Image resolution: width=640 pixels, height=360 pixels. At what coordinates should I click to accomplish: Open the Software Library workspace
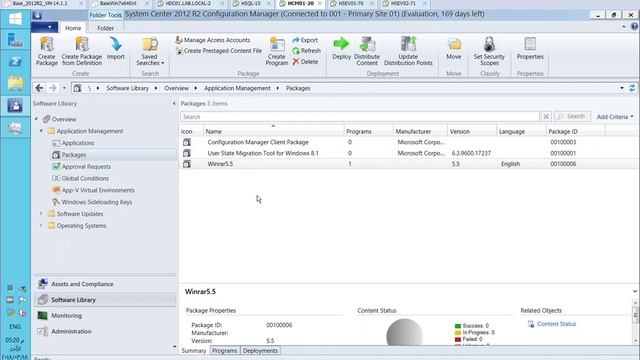click(x=105, y=300)
